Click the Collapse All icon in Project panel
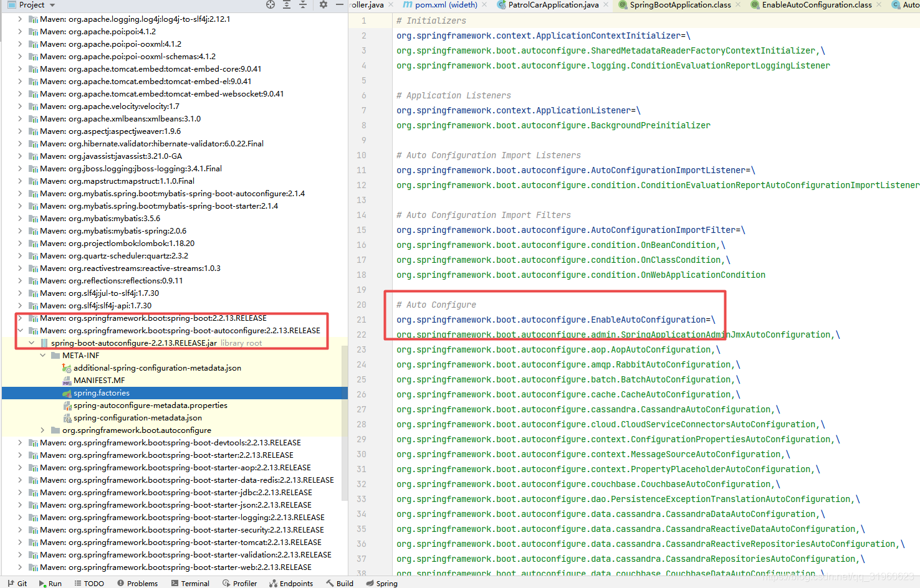920x588 pixels. [303, 4]
